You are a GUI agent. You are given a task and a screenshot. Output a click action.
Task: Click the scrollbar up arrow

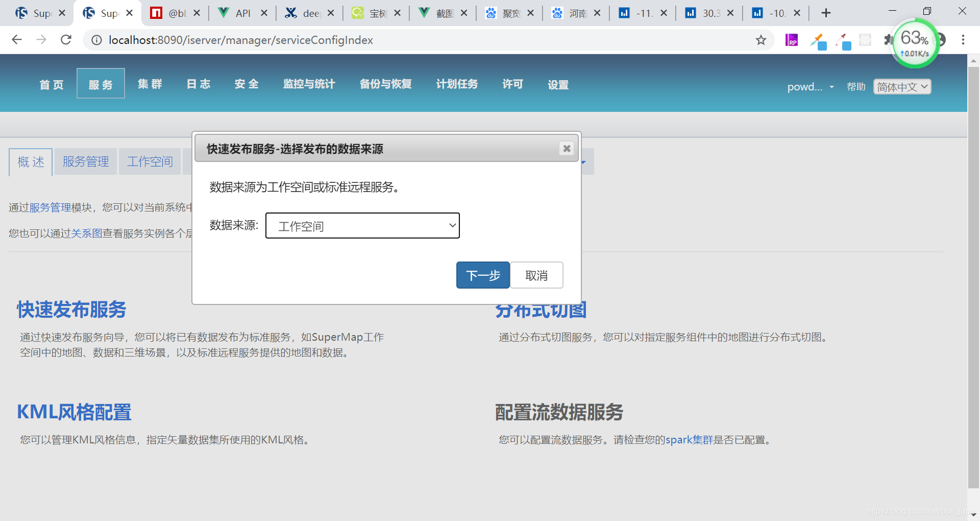click(x=973, y=60)
